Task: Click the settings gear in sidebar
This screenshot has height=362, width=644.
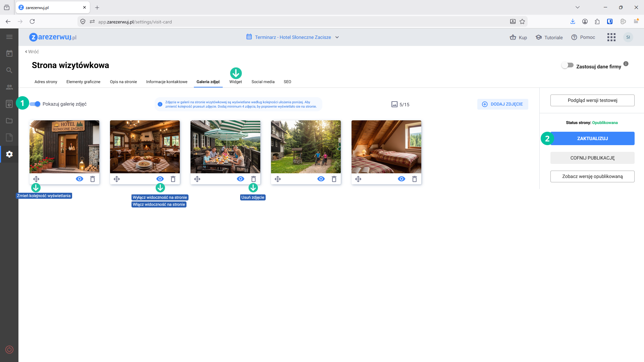Action: [x=9, y=154]
